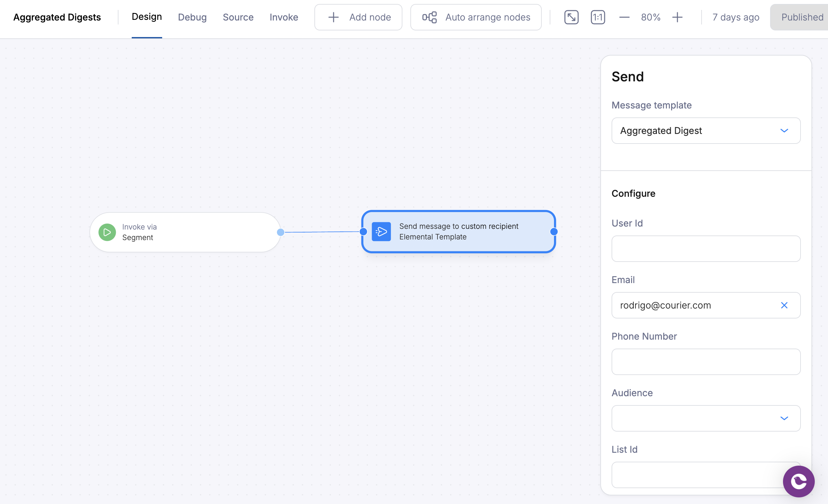Zoom in with the plus icon

click(677, 17)
